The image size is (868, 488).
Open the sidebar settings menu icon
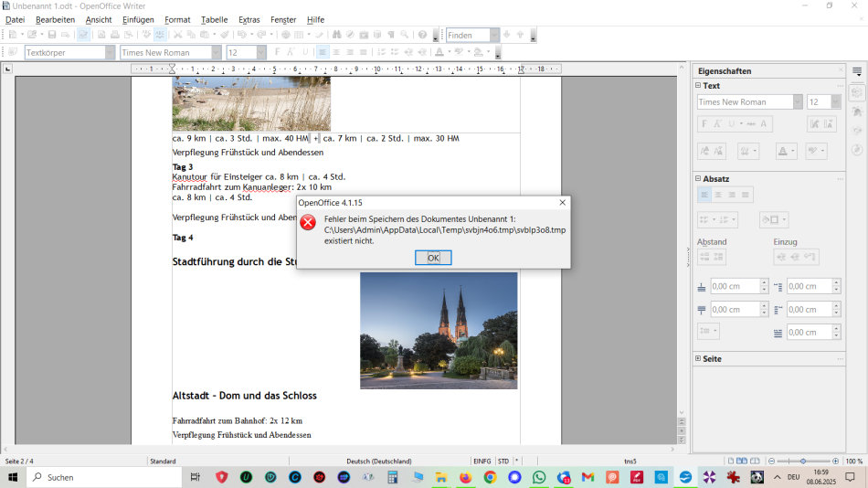coord(857,71)
